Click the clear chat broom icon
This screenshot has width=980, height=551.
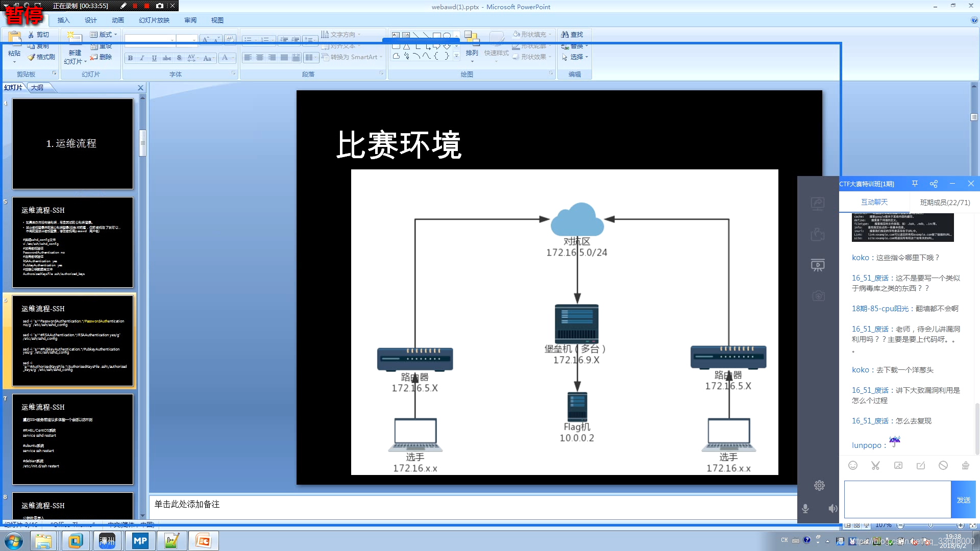[965, 465]
